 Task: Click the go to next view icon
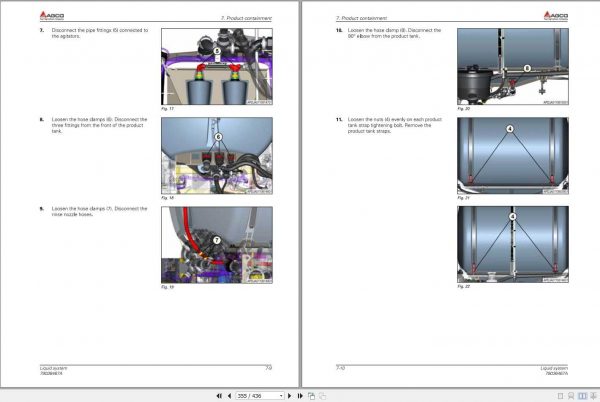click(x=323, y=396)
